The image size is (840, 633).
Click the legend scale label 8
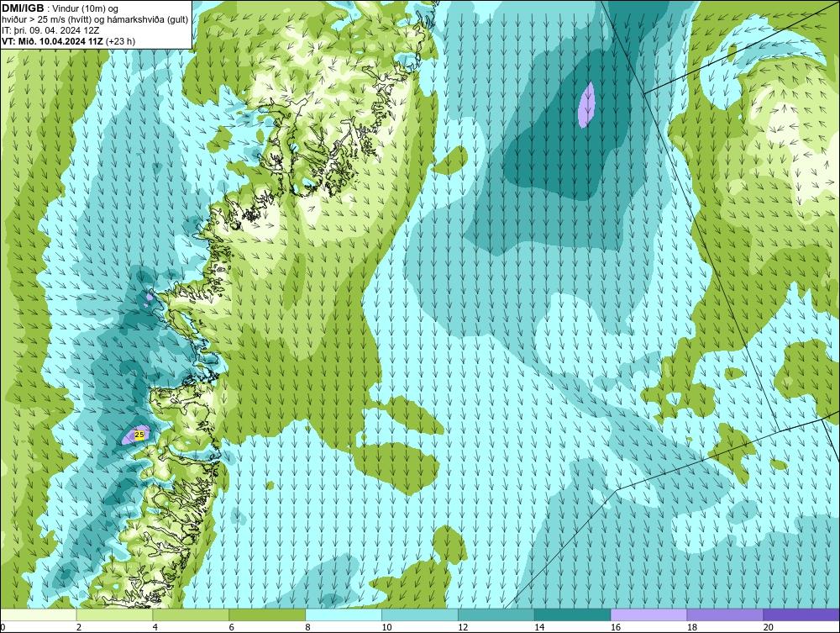(307, 627)
